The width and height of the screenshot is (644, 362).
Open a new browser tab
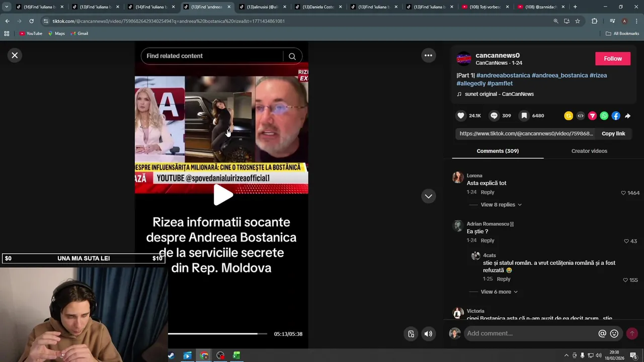click(x=575, y=7)
